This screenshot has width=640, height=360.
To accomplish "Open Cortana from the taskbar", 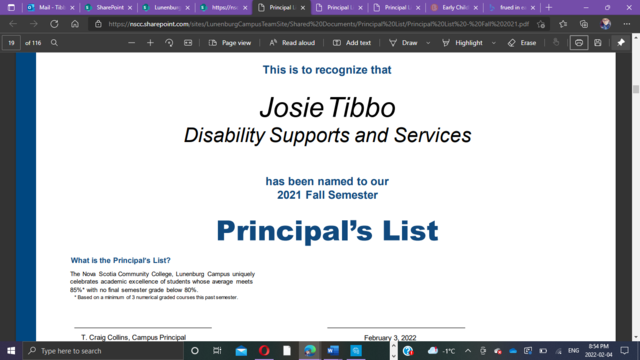I will (195, 351).
